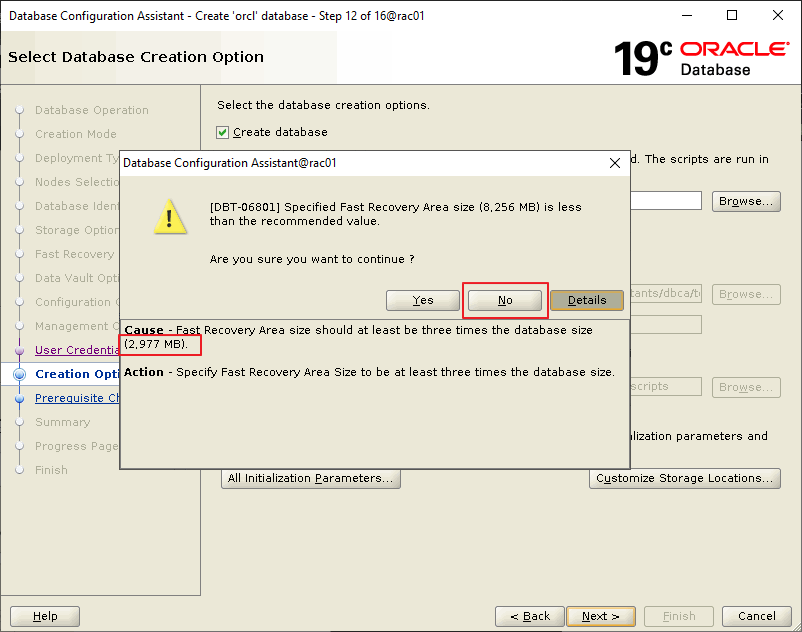
Task: Click Next to proceed in wizard
Action: [x=601, y=616]
